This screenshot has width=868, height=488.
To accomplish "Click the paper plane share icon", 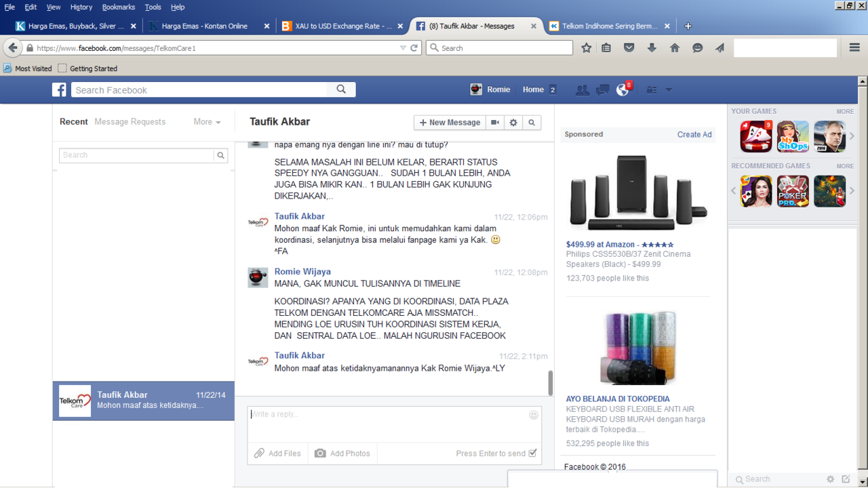I will pyautogui.click(x=719, y=48).
